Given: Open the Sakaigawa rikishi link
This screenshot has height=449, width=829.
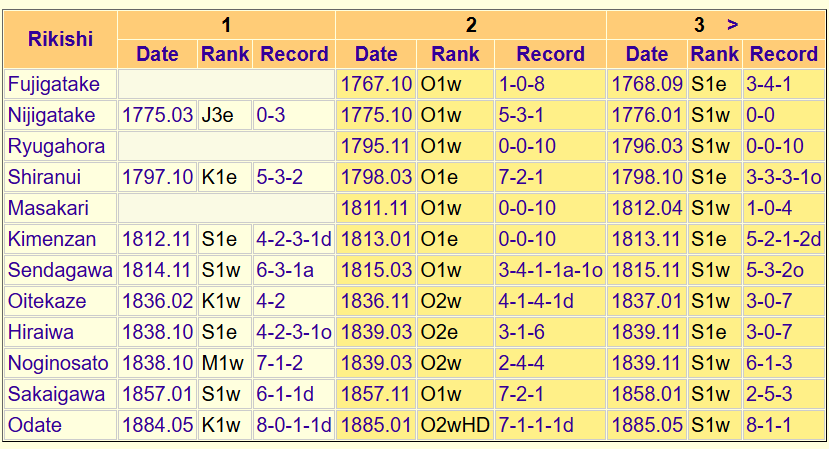Looking at the screenshot, I should [x=56, y=395].
